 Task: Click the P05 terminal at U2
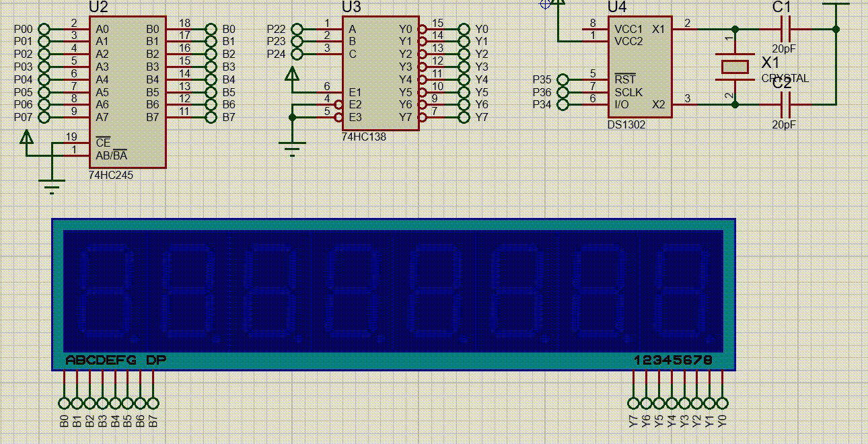point(44,92)
